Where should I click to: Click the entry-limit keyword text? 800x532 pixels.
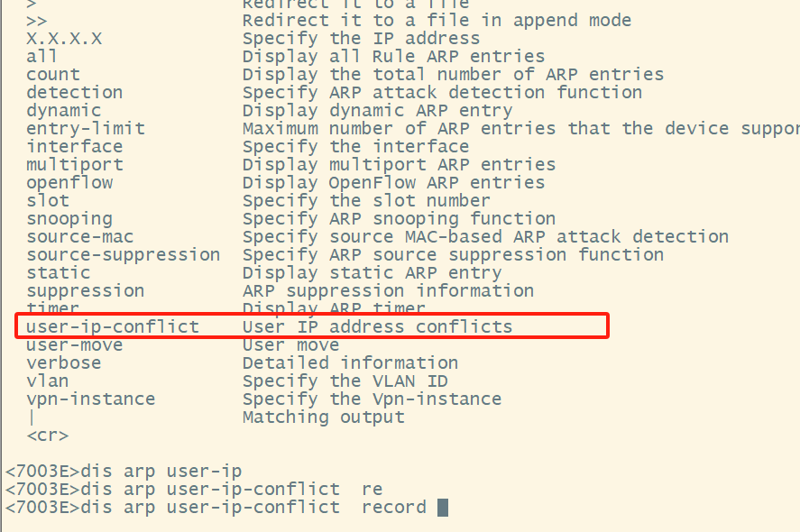click(x=85, y=128)
